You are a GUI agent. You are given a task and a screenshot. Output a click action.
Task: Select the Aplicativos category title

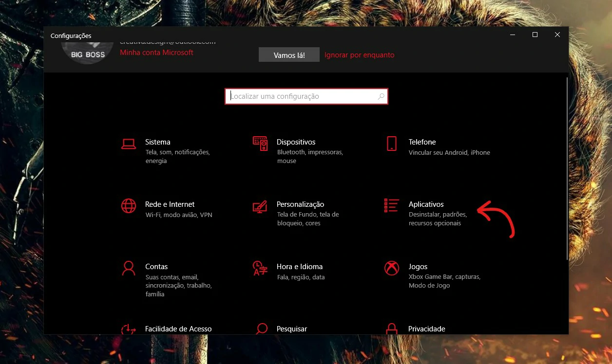[x=426, y=204]
